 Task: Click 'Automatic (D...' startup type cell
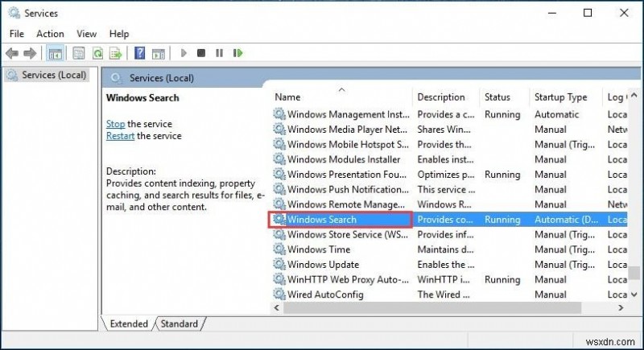click(566, 220)
